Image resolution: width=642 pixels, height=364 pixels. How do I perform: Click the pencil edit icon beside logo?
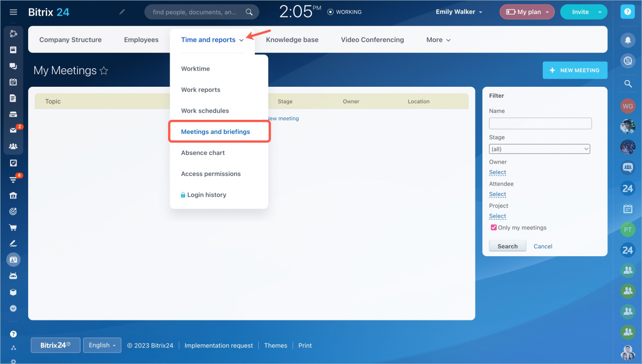point(122,12)
